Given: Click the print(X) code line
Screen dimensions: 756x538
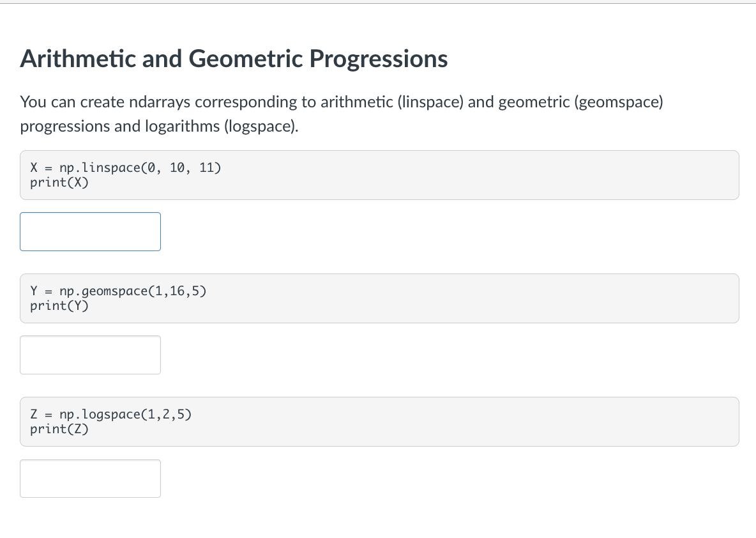Looking at the screenshot, I should pos(59,182).
